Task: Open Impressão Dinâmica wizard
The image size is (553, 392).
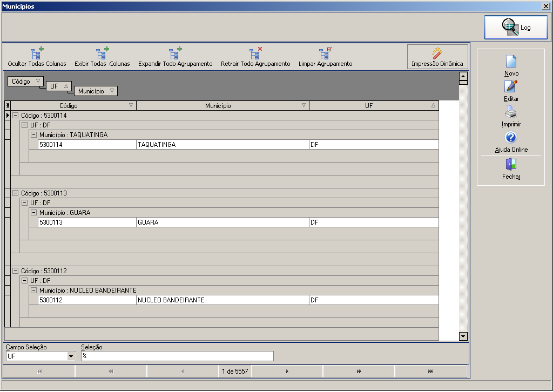Action: pos(437,56)
